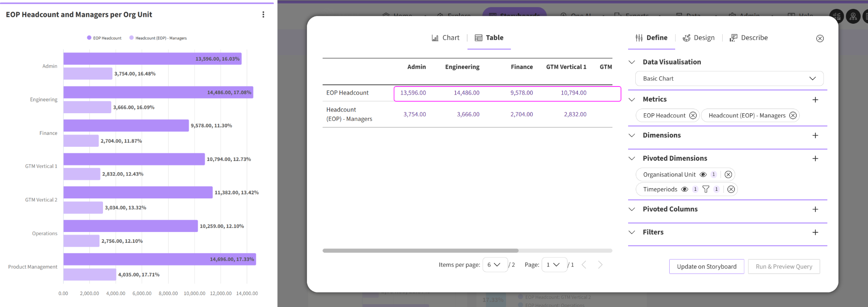The width and height of the screenshot is (868, 307).
Task: Add a dimension using the plus icon
Action: point(815,135)
